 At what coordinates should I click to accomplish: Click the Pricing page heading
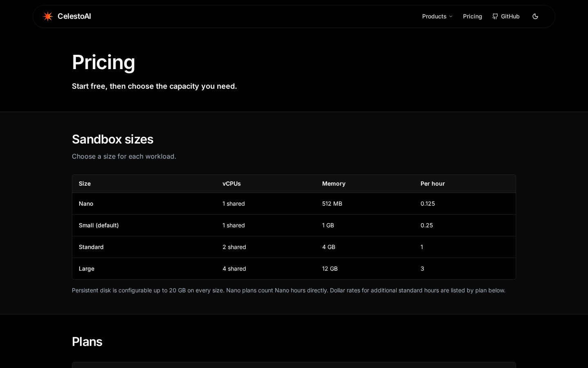[103, 62]
